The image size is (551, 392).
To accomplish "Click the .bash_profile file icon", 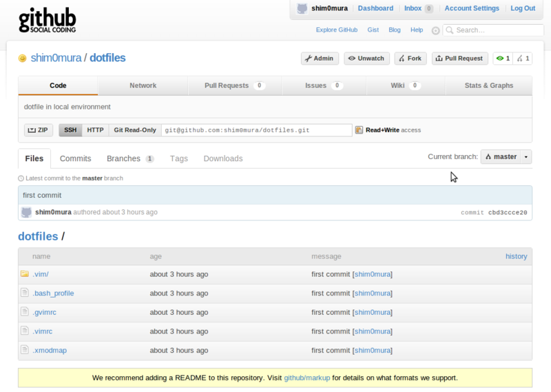I will point(25,293).
